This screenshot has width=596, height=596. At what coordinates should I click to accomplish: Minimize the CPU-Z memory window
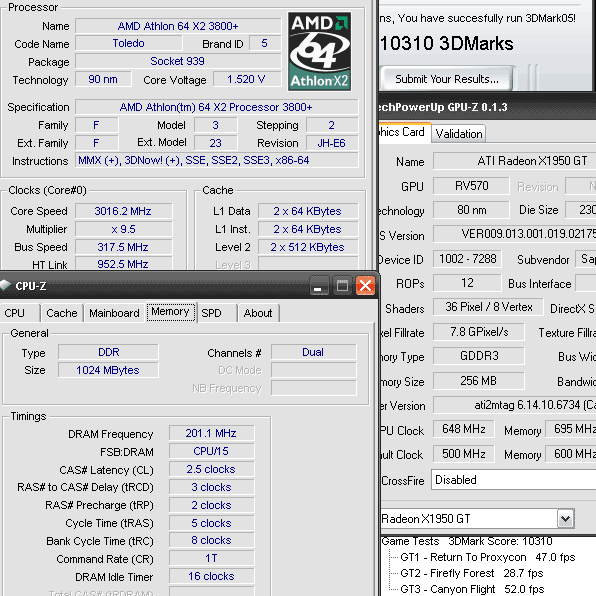[319, 285]
